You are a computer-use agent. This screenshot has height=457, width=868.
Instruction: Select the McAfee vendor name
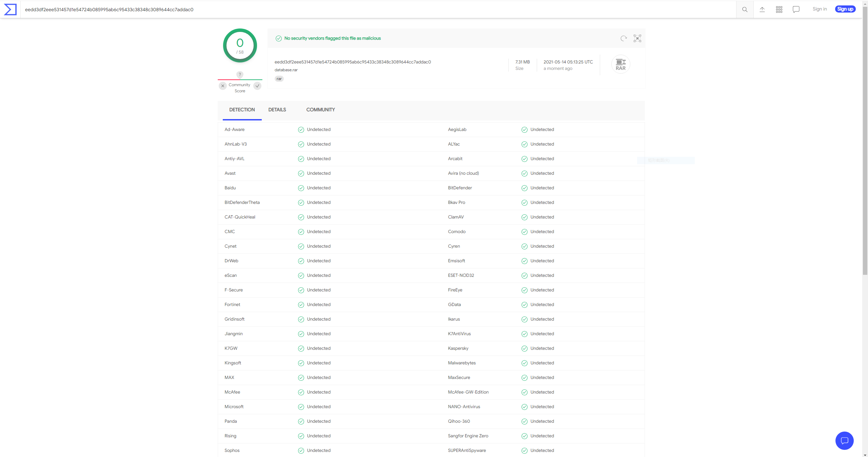[232, 392]
